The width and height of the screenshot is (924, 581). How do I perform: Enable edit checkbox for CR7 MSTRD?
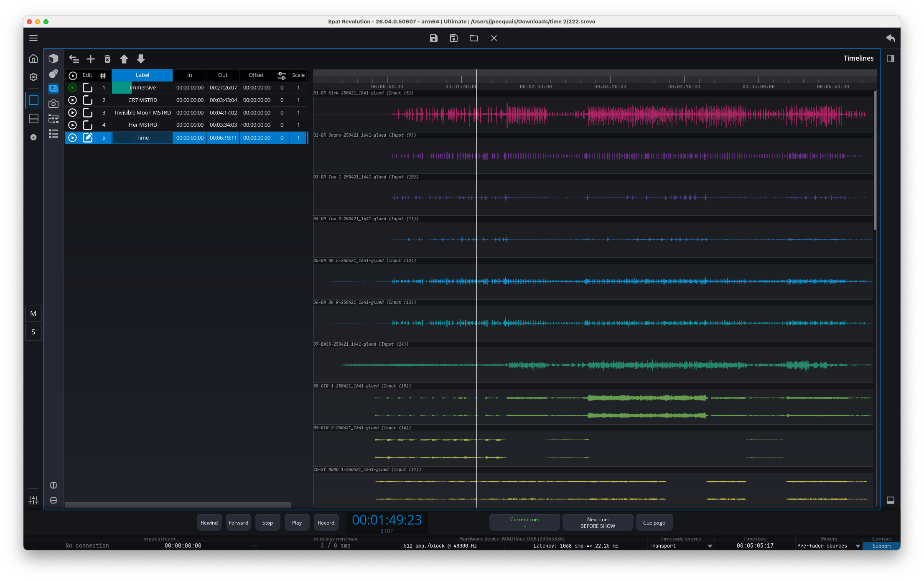pos(87,100)
